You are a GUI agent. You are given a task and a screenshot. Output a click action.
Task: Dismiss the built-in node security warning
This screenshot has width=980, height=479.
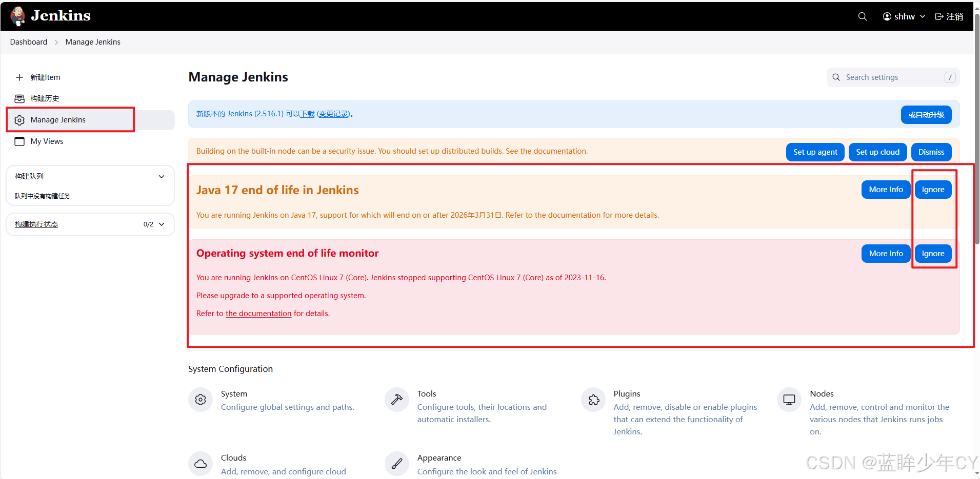(x=931, y=152)
